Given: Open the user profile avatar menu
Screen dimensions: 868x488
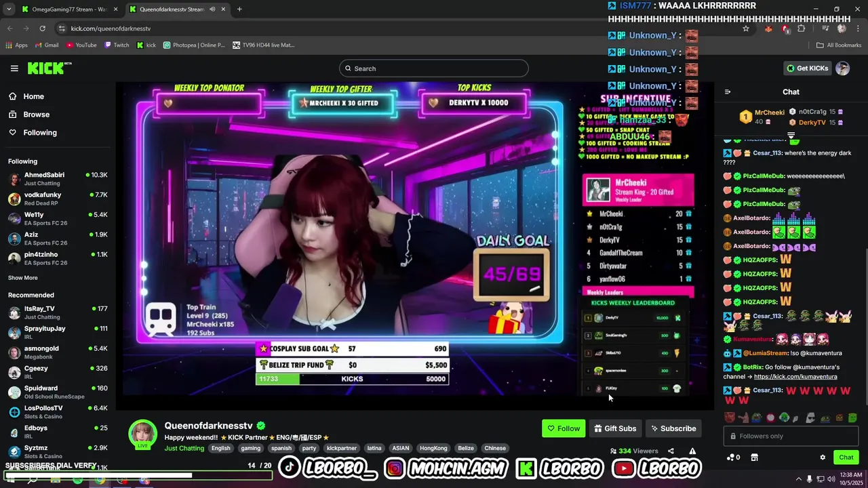Looking at the screenshot, I should tap(843, 68).
